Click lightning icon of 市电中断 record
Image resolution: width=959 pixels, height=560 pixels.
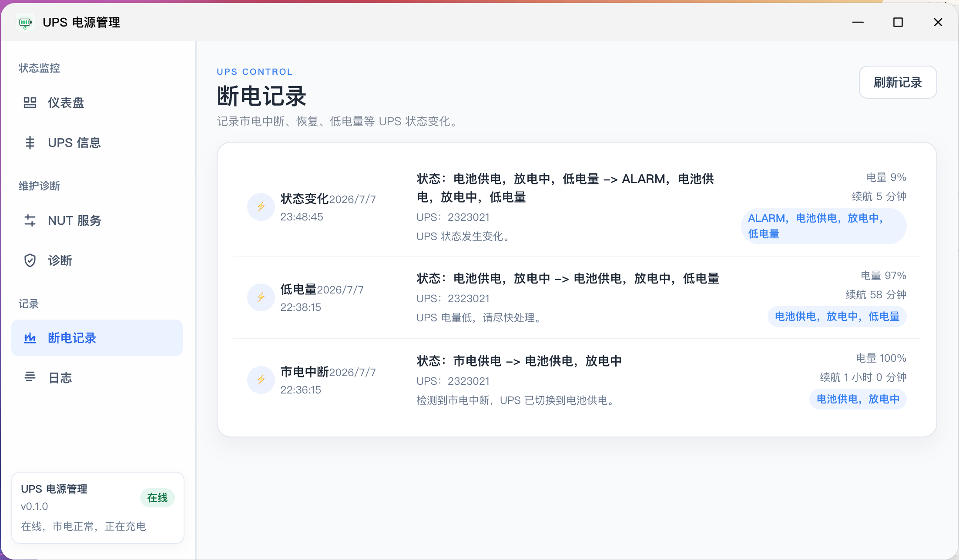point(261,380)
